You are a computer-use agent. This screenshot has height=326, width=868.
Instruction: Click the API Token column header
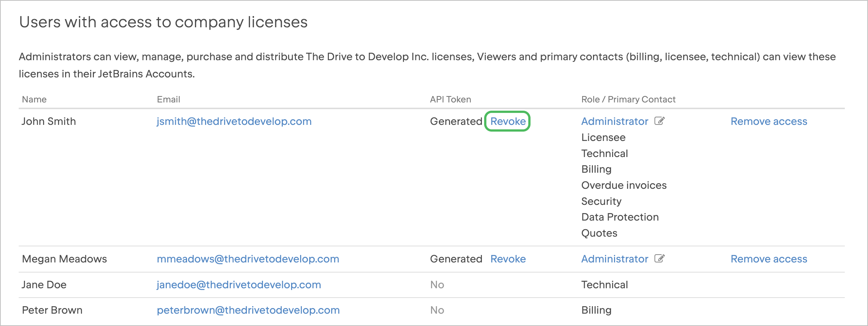click(450, 99)
